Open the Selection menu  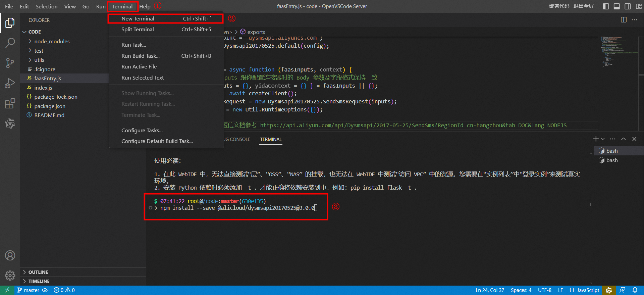(47, 6)
